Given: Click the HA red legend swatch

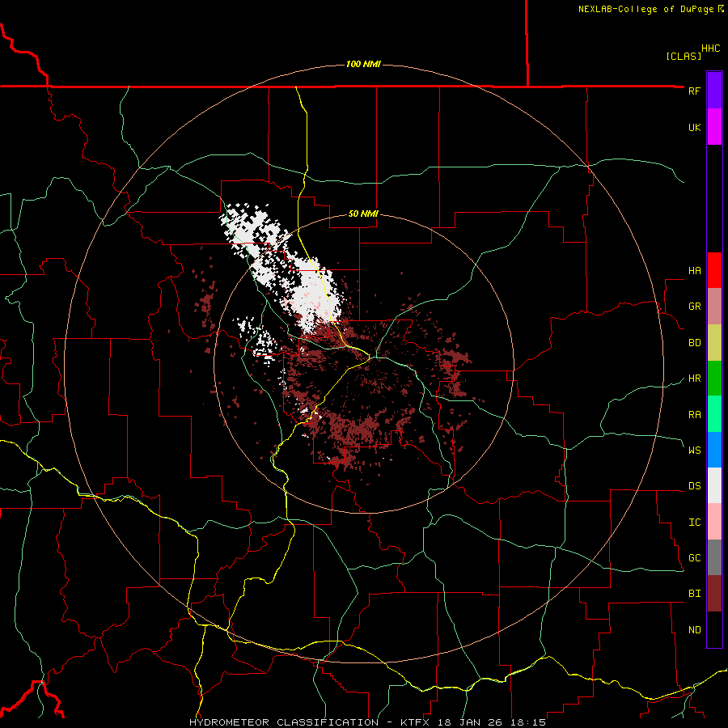Looking at the screenshot, I should tap(714, 270).
